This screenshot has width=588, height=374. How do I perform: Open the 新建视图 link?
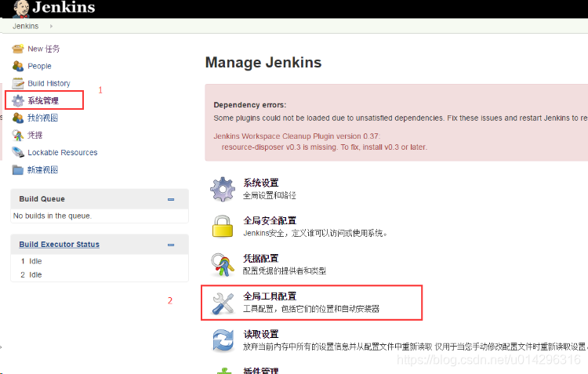(x=43, y=170)
